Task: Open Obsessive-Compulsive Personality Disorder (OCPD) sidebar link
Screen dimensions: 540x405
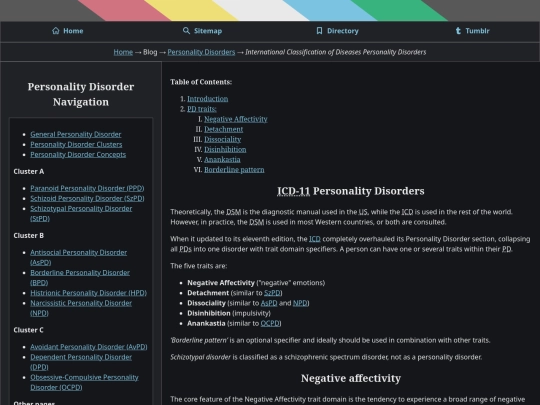Action: [84, 382]
